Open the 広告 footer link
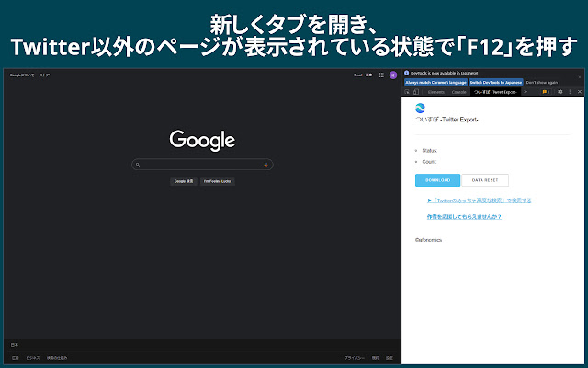Image resolution: width=588 pixels, height=368 pixels. [x=16, y=358]
